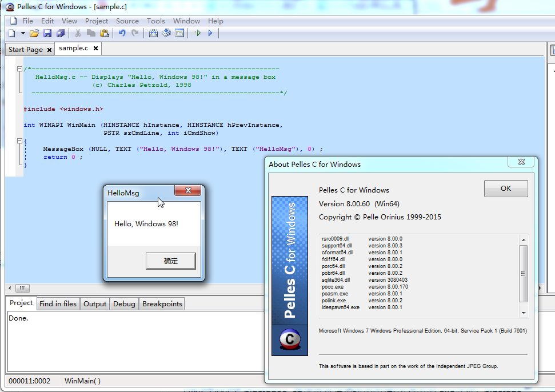Click the Paste clipboard icon
555x392 pixels.
(105, 33)
